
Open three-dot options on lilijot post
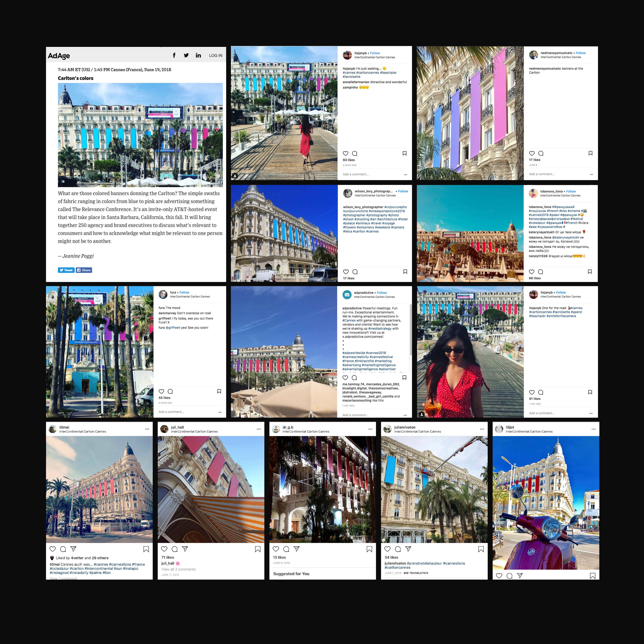[x=593, y=429]
